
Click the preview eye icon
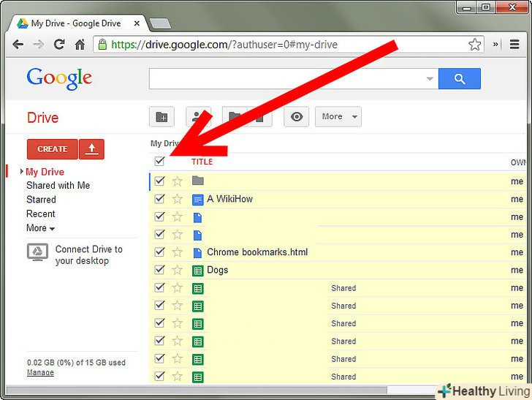[296, 117]
